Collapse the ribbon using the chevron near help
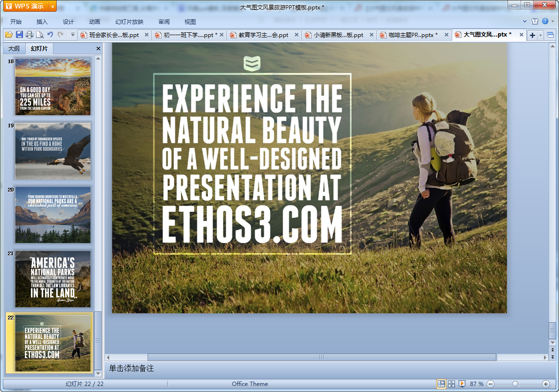Image resolution: width=559 pixels, height=392 pixels. point(525,22)
